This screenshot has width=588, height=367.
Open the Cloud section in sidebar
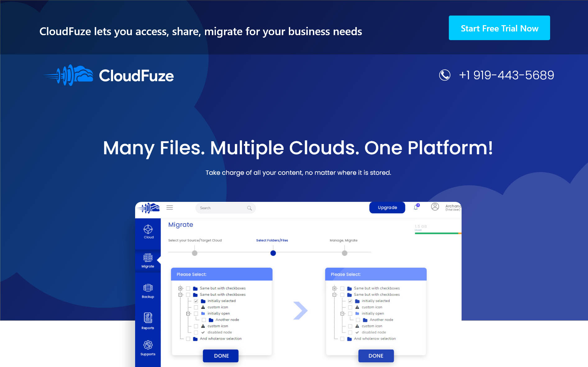coord(148,232)
